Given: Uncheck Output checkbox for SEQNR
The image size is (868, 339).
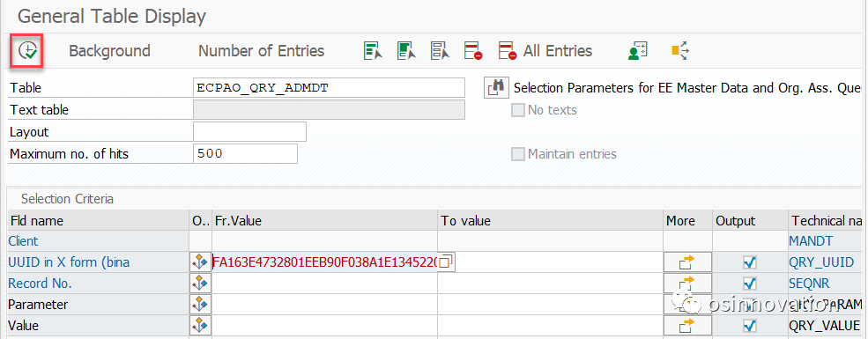Looking at the screenshot, I should coord(750,284).
